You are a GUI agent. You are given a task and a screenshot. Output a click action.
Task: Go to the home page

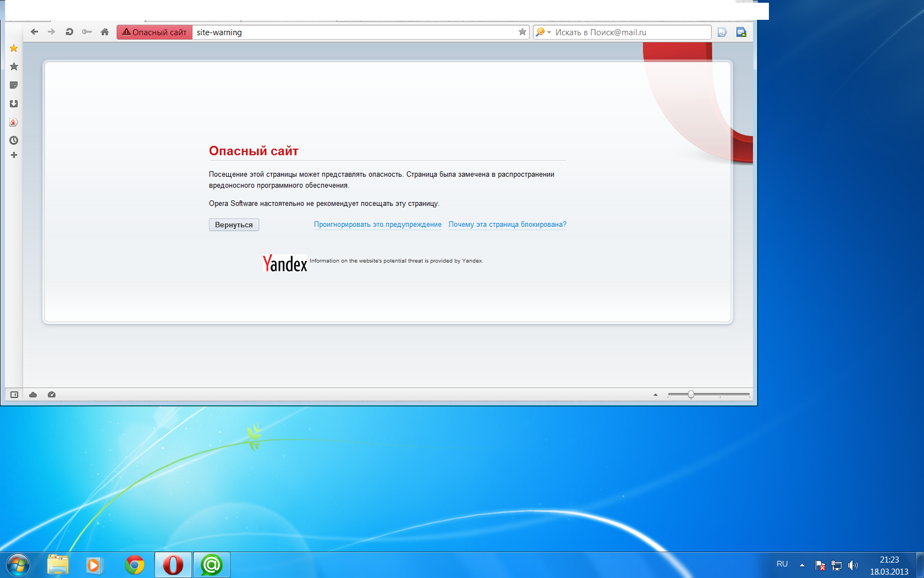[x=105, y=32]
